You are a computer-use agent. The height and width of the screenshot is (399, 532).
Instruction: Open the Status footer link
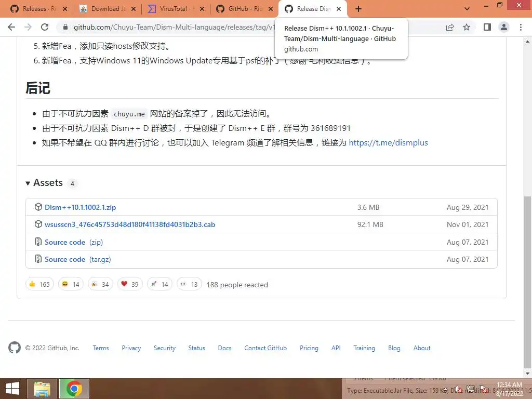click(197, 348)
